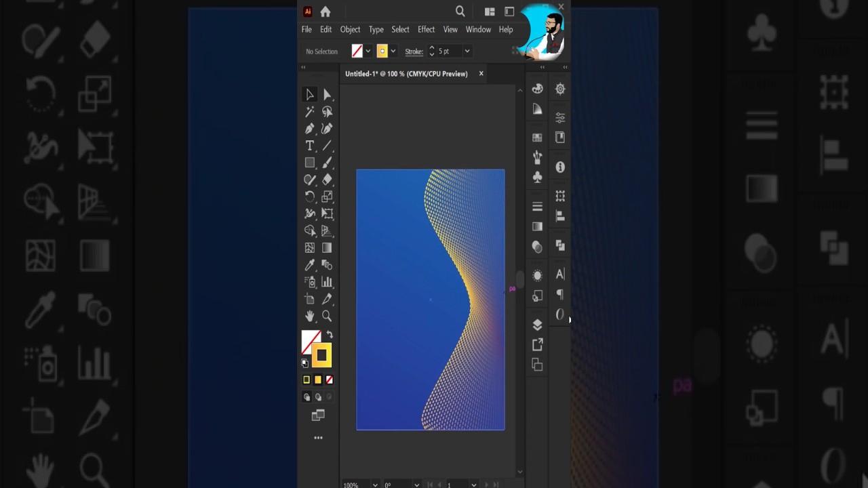The width and height of the screenshot is (868, 488).
Task: Choose the Blend tool
Action: pyautogui.click(x=327, y=265)
